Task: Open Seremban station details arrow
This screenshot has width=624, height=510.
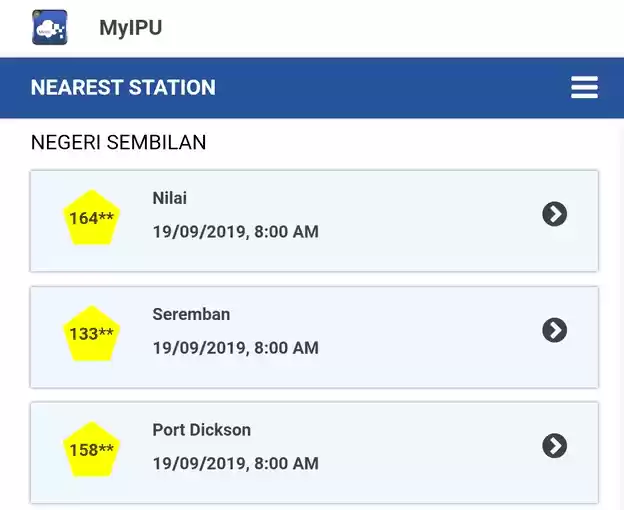Action: pos(554,330)
